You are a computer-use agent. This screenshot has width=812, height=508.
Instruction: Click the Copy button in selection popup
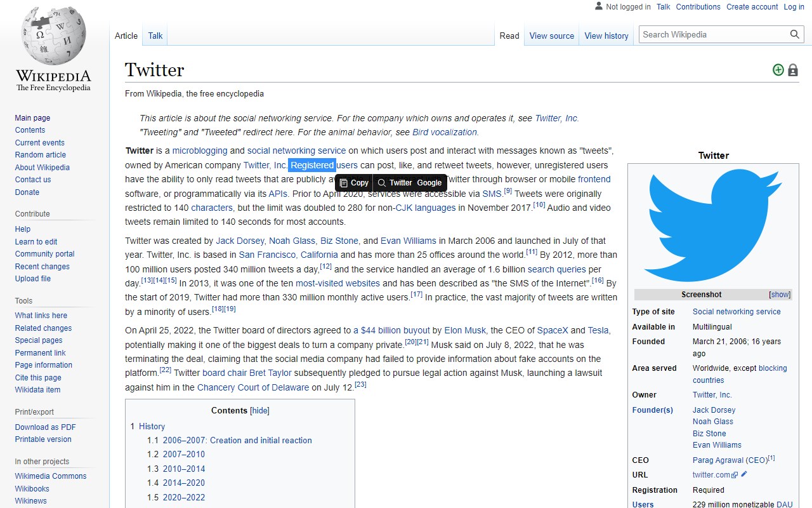(x=354, y=183)
